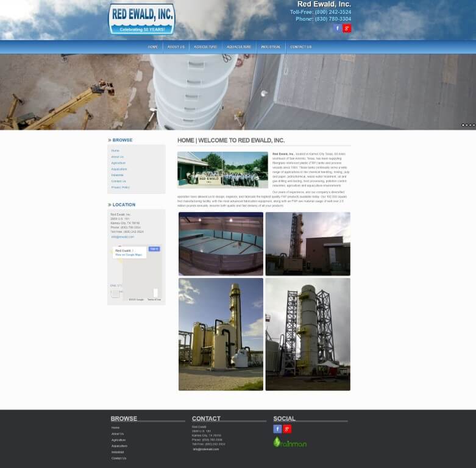
Task: Select the last slideshow pagination dot
Action: [474, 125]
